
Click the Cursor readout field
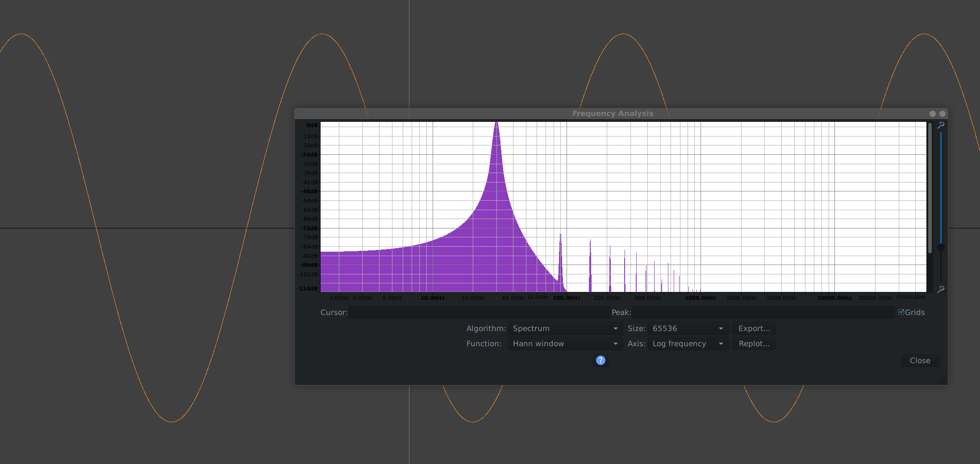[x=480, y=312]
